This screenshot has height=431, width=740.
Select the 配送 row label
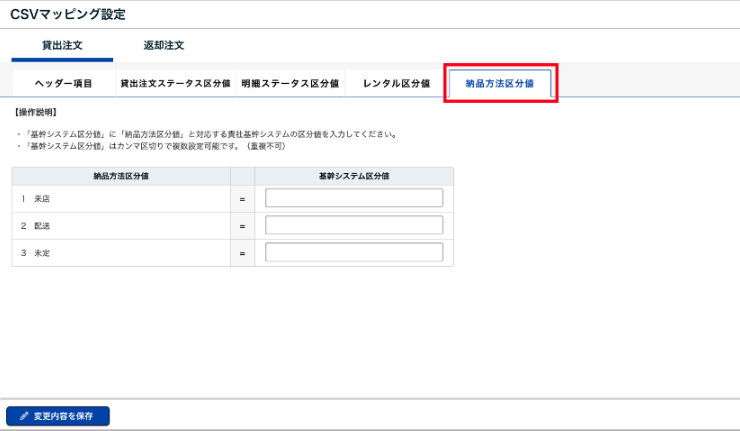pyautogui.click(x=42, y=226)
